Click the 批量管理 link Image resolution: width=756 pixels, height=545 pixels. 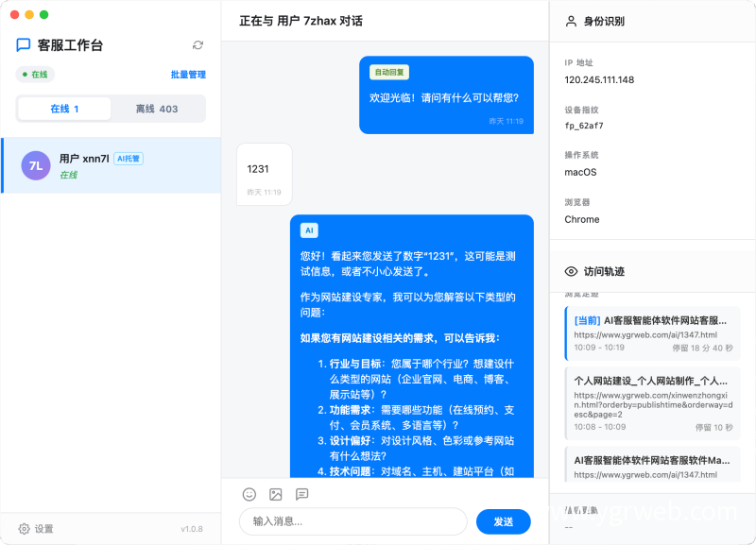[188, 75]
